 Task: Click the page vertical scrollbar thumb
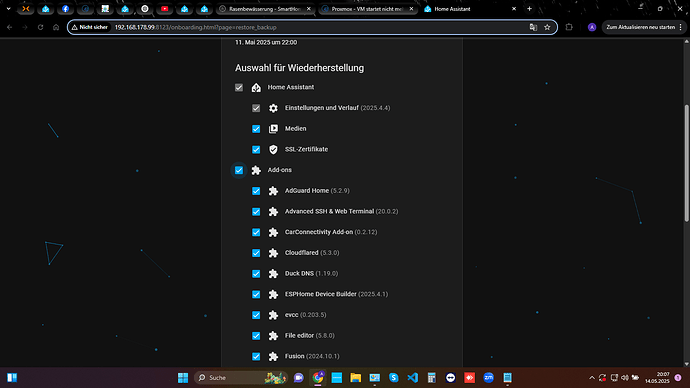coord(686,163)
